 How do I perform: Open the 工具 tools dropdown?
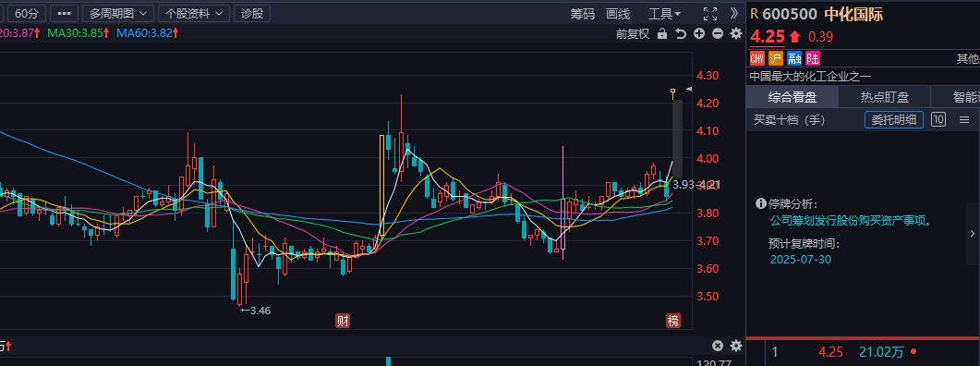pyautogui.click(x=664, y=14)
